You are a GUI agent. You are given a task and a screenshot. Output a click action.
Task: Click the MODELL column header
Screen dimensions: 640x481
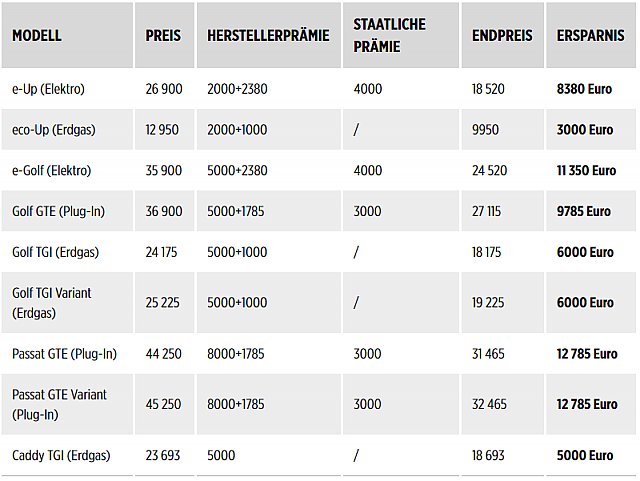pyautogui.click(x=37, y=35)
